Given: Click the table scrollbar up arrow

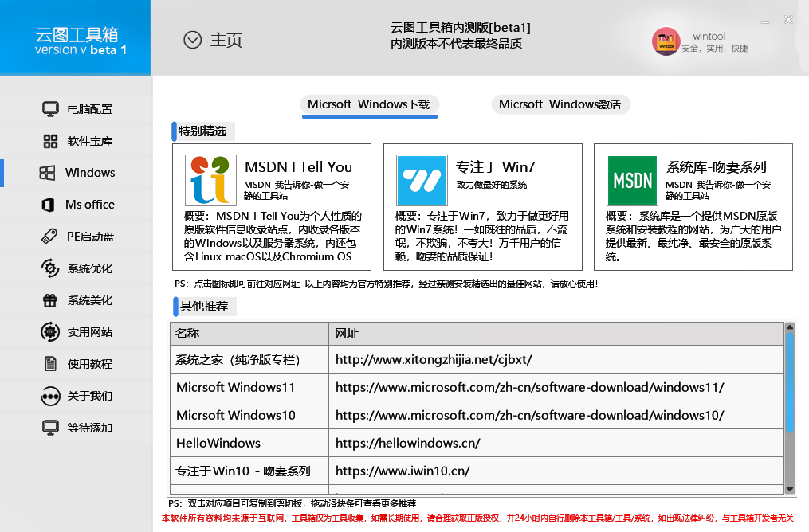Looking at the screenshot, I should [x=789, y=327].
